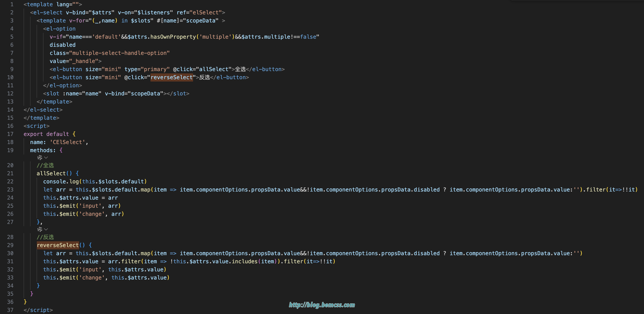Click line number 37 at closing script tag
The height and width of the screenshot is (314, 644).
tap(10, 310)
